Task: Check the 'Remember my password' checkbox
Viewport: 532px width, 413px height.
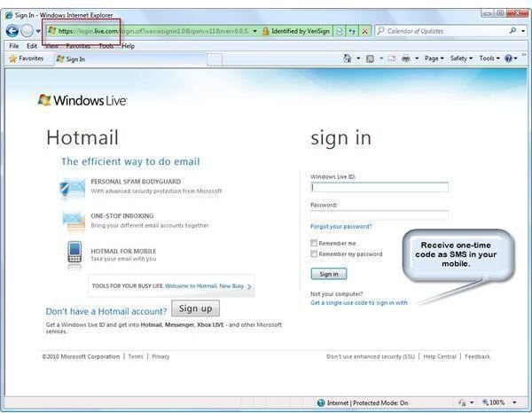Action: pos(314,253)
